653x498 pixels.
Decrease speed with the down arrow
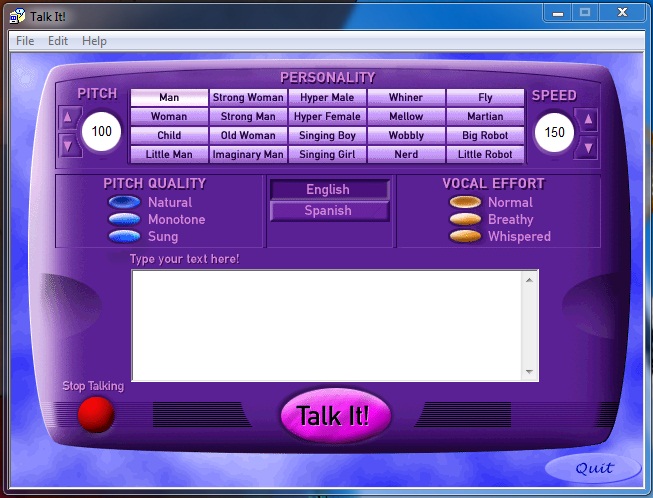588,147
